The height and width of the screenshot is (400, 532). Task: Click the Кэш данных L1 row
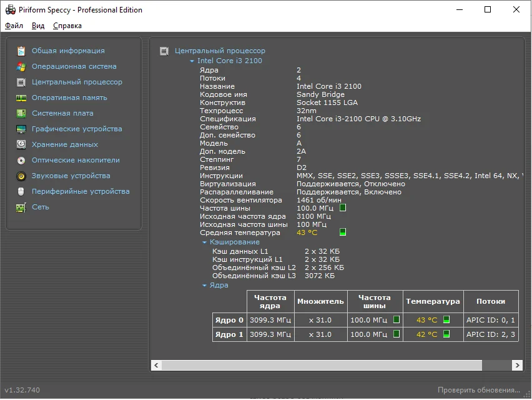click(276, 252)
